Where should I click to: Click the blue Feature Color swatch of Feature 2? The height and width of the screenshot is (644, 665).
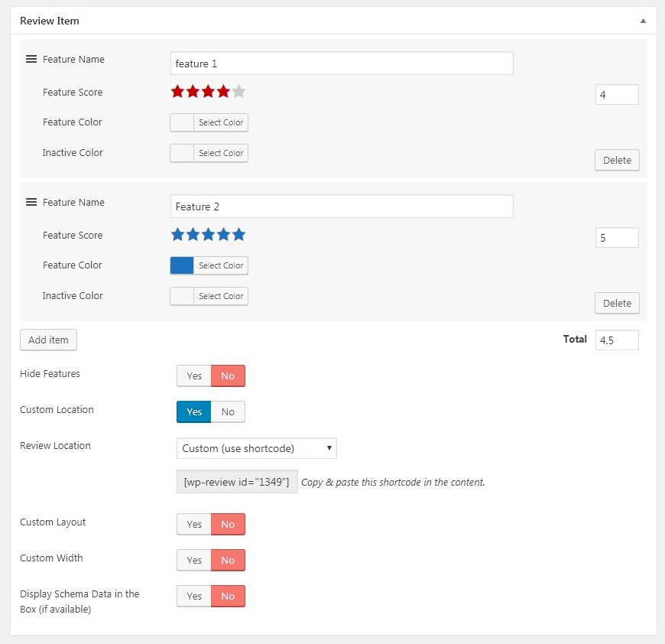pos(182,265)
